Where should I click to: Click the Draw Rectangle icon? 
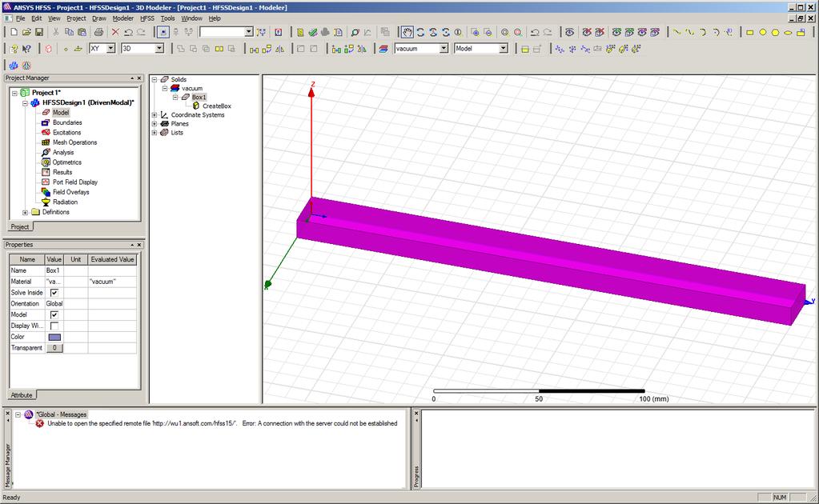750,32
